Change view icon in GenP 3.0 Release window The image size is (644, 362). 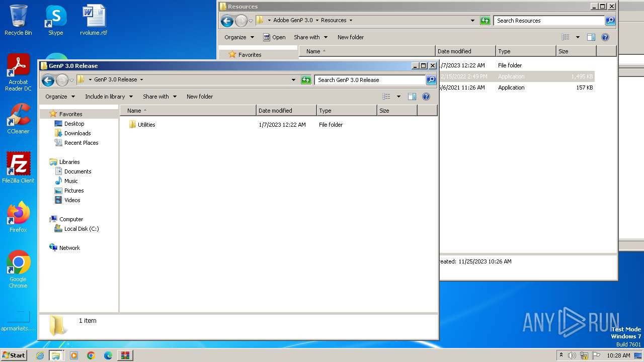386,97
